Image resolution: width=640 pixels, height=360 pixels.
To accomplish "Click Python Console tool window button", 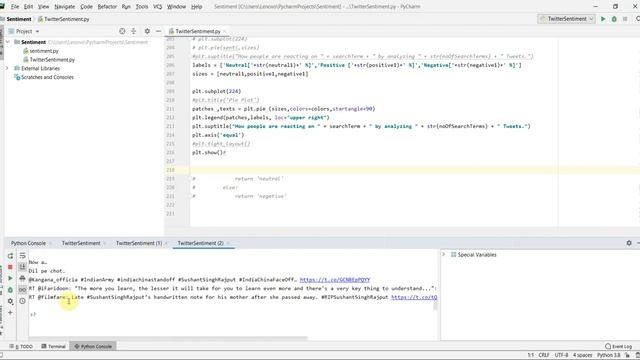I will (x=93, y=346).
